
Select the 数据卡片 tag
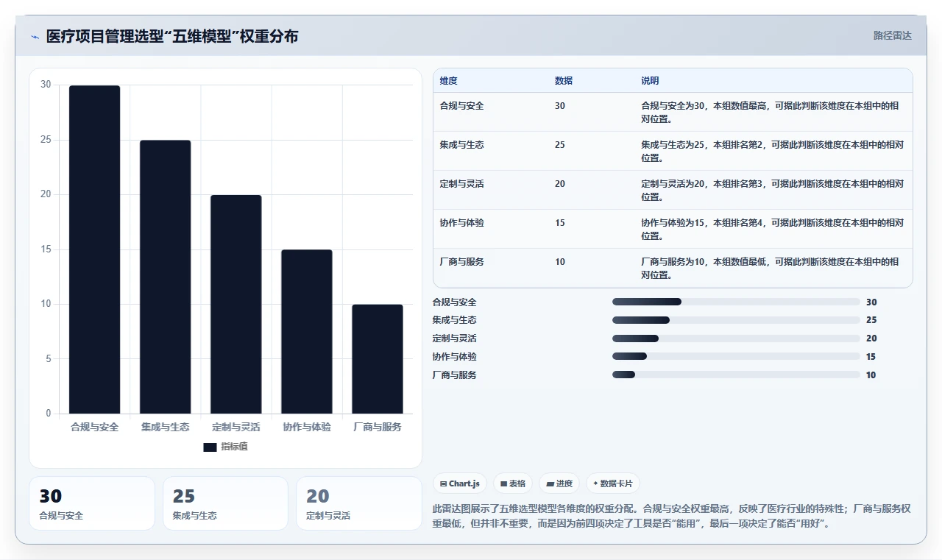click(613, 483)
